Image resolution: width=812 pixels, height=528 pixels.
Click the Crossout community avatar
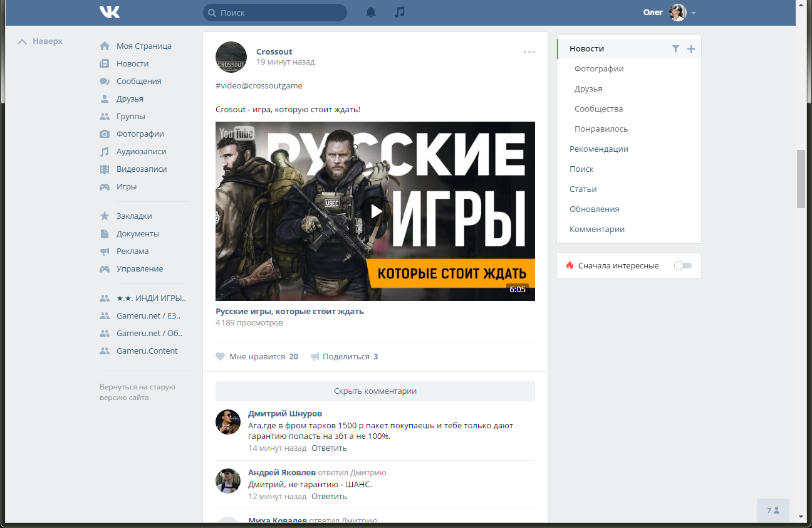(x=231, y=57)
